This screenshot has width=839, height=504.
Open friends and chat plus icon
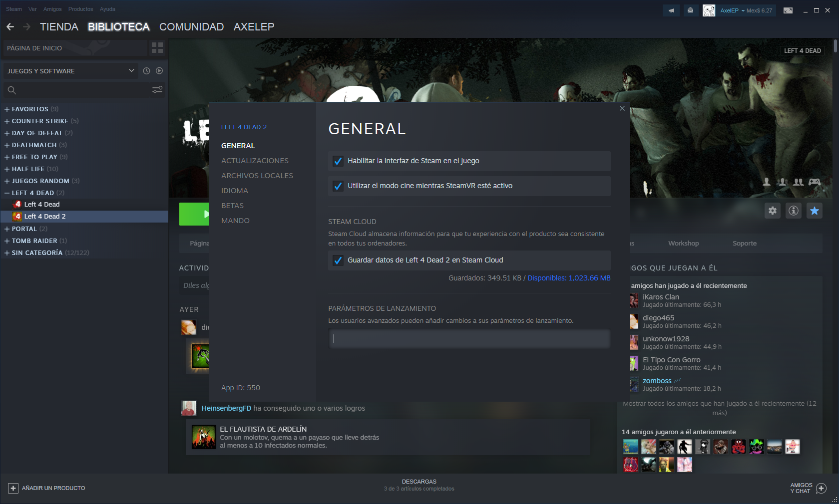822,488
